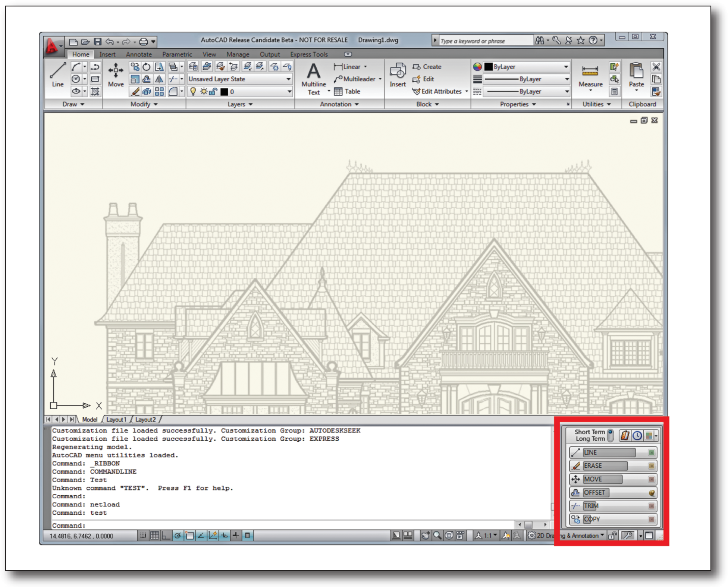Click the Save icon in quick access toolbar
This screenshot has height=587, width=728.
(97, 41)
